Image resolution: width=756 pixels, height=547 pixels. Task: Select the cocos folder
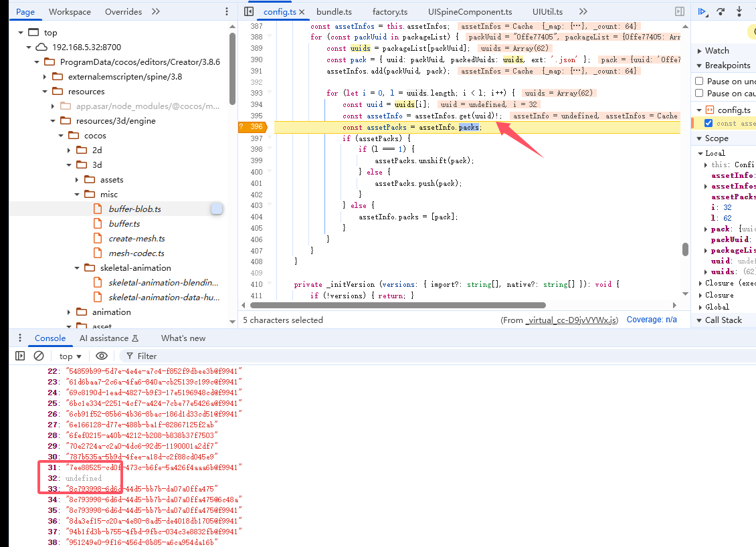(x=95, y=136)
